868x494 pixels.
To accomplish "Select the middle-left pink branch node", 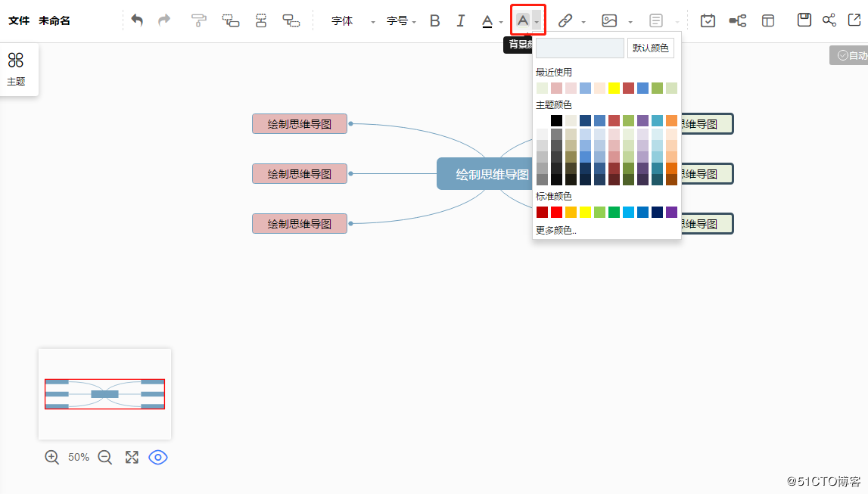I will [300, 174].
